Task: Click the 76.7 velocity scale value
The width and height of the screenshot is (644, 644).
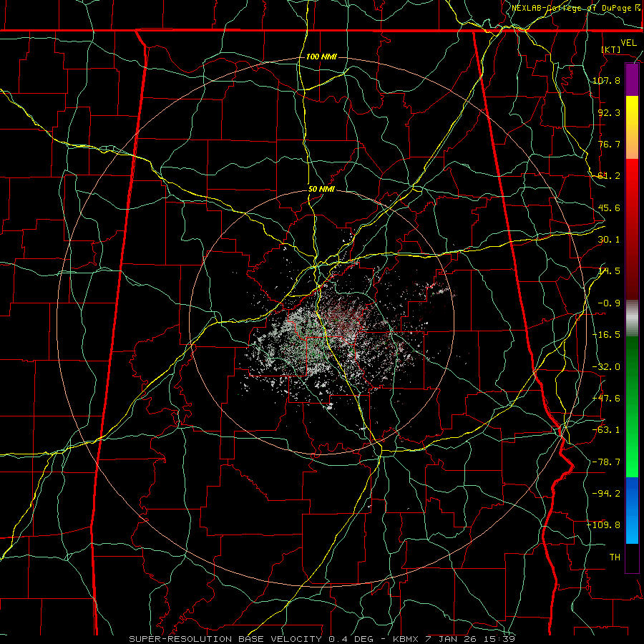Action: click(609, 144)
